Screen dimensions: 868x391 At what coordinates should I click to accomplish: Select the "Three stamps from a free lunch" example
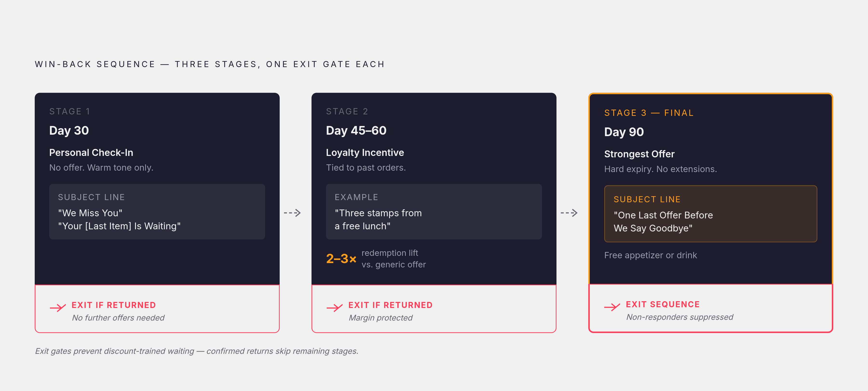coord(434,211)
